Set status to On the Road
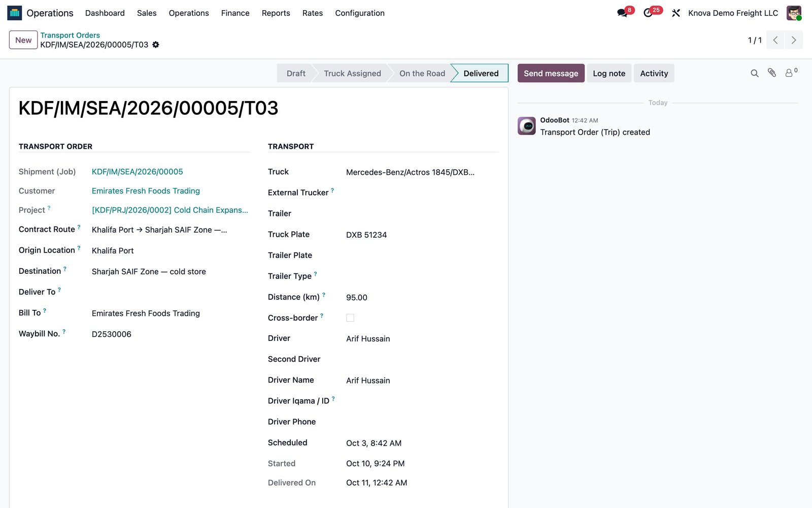 pyautogui.click(x=422, y=74)
